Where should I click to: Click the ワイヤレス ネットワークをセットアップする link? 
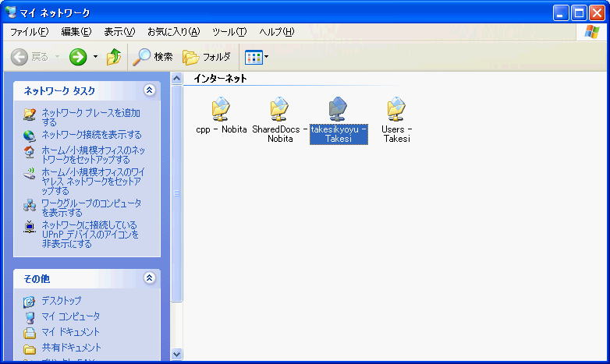coord(94,182)
